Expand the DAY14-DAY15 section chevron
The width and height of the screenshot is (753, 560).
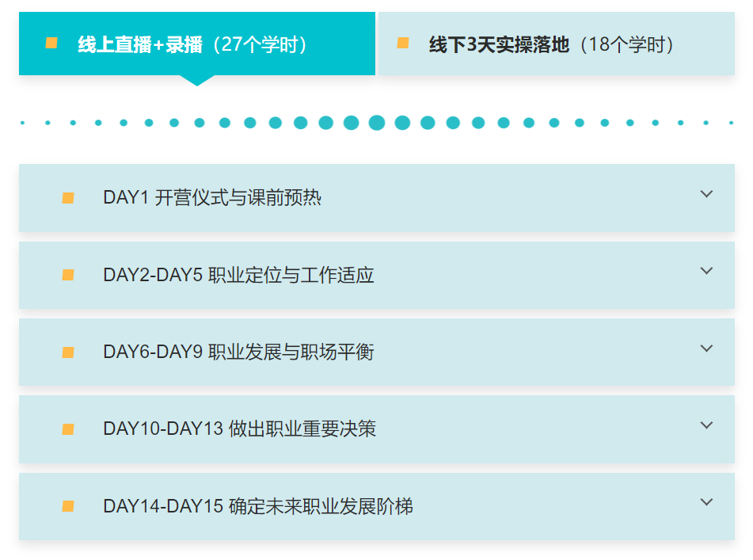pyautogui.click(x=707, y=502)
